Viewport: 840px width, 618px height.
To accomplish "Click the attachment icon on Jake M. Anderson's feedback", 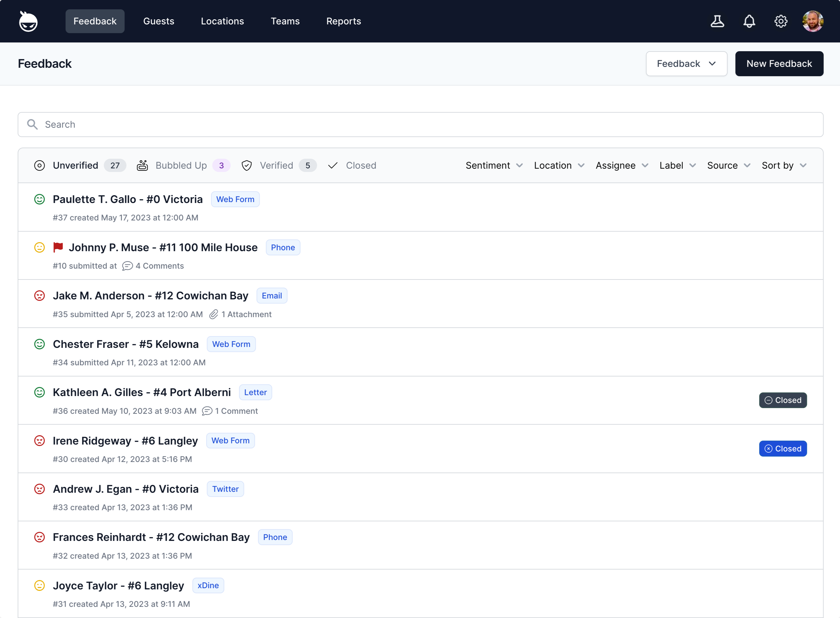I will (214, 314).
